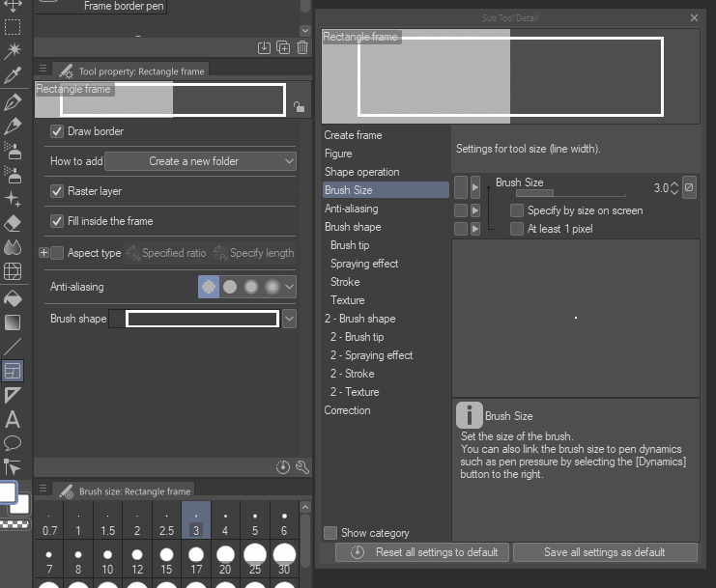Select the Auto select magic wand tool
Viewport: 716px width, 588px height.
(x=13, y=50)
